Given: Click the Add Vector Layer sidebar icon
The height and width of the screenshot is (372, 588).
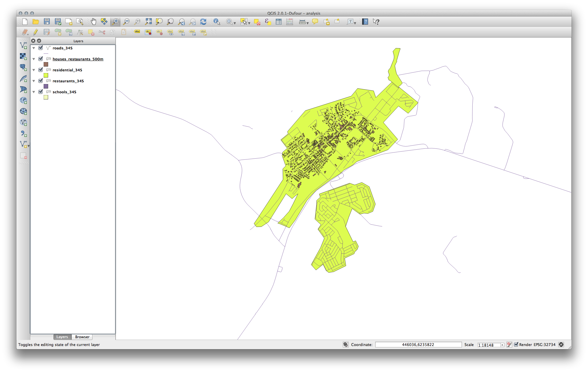Looking at the screenshot, I should [23, 45].
